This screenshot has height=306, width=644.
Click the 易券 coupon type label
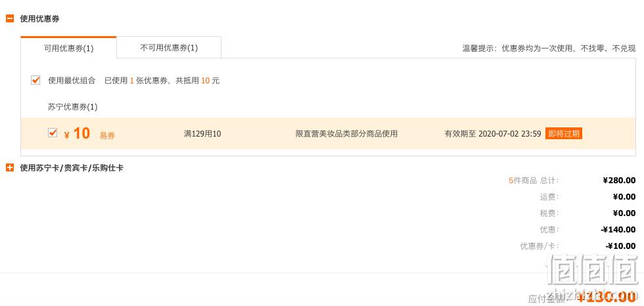point(107,136)
